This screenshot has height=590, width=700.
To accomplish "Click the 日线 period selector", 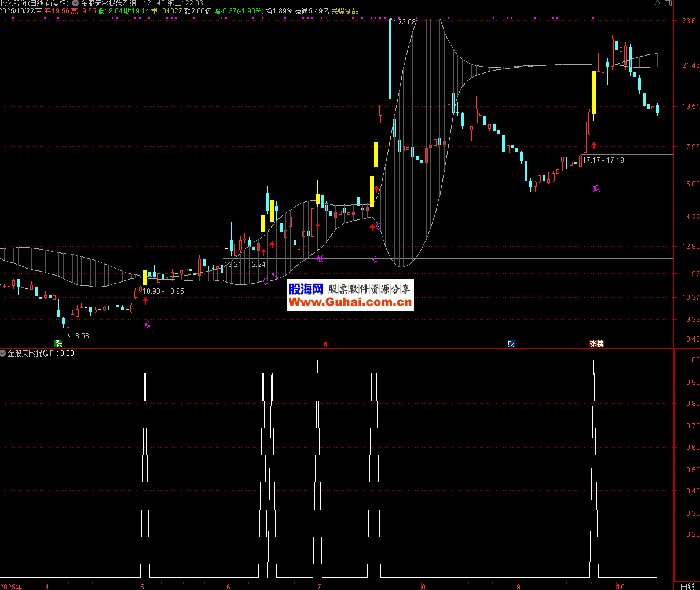I will 687,586.
